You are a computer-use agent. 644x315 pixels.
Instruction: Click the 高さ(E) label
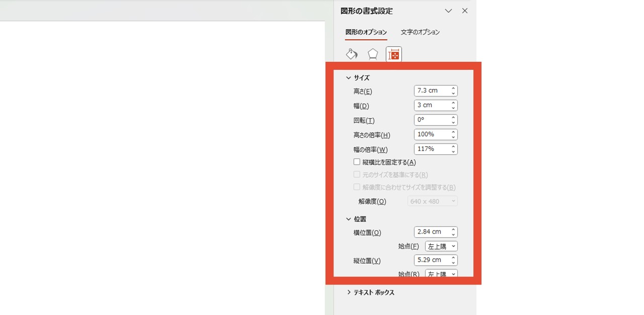click(363, 91)
